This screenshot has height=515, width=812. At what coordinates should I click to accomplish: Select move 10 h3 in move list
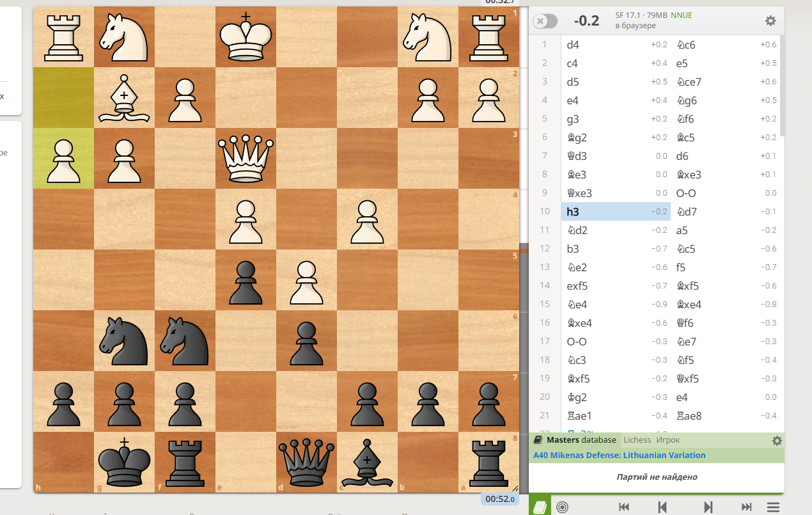[x=573, y=212]
